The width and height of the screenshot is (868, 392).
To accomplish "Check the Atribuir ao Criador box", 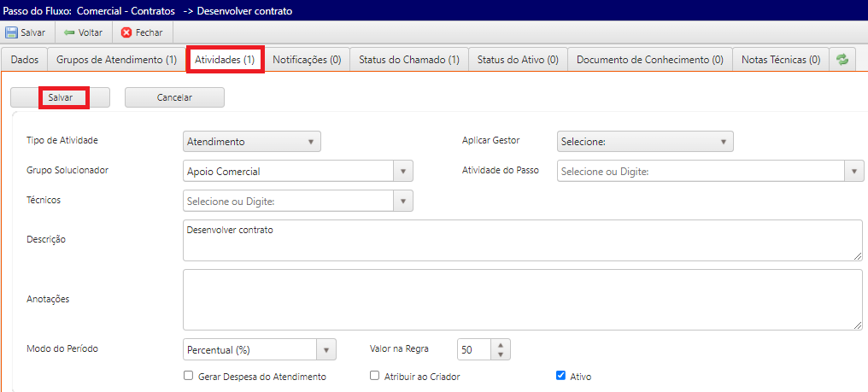I will pyautogui.click(x=374, y=376).
